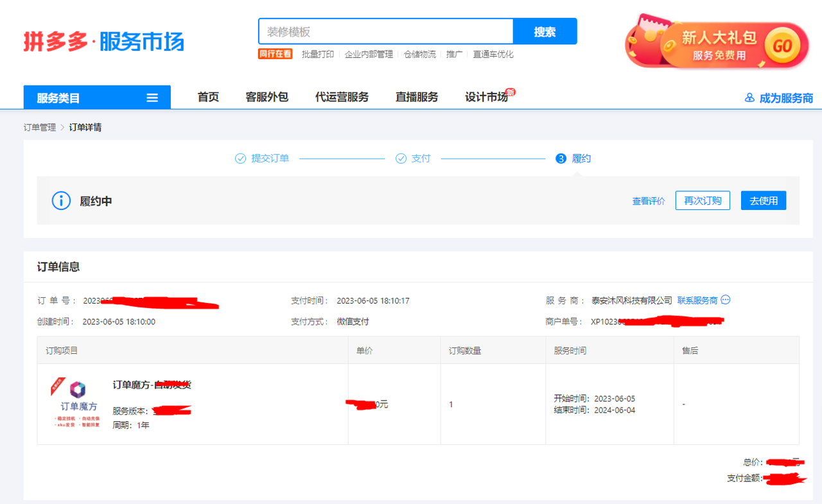Viewport: 822px width, 504px height.
Task: Click the step 3 履约 circle icon
Action: (x=561, y=159)
